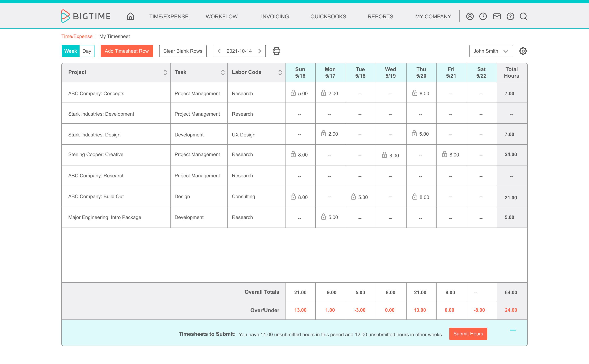
Task: Click the home icon in navigation bar
Action: [x=130, y=16]
